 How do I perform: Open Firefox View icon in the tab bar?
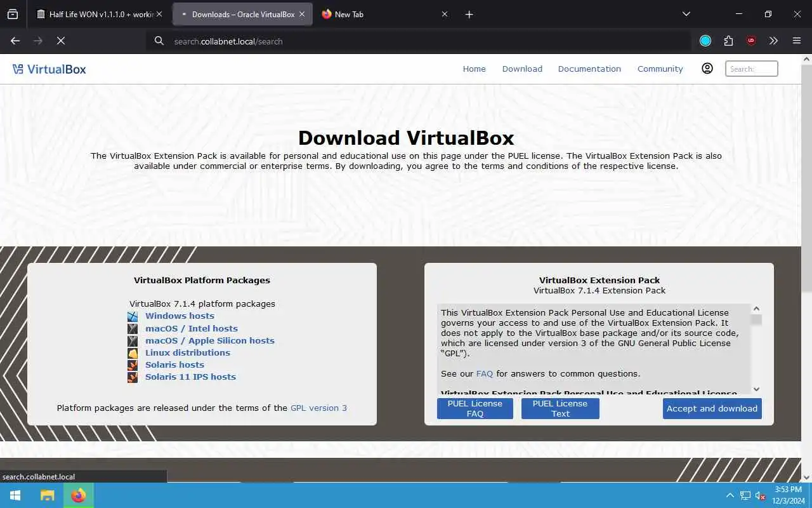13,14
